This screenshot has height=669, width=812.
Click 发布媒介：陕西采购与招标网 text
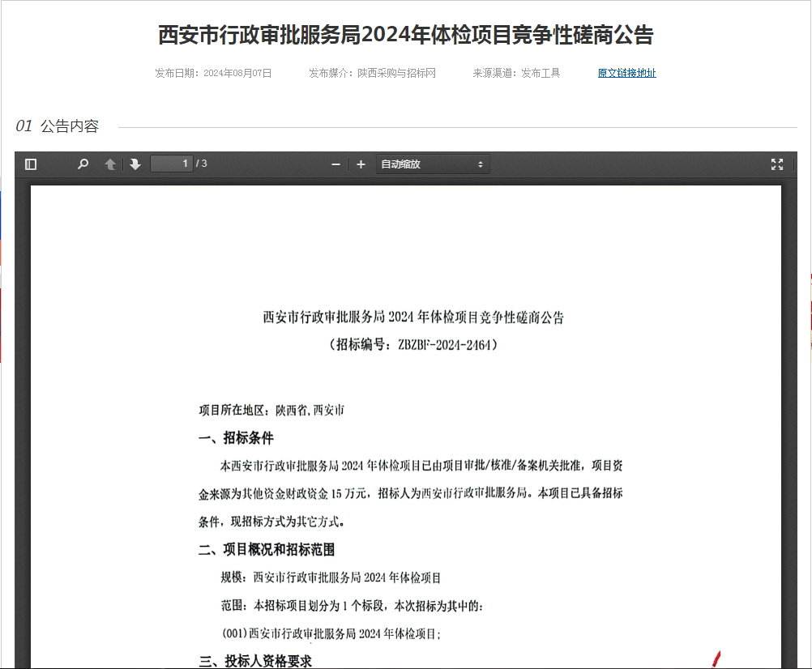tap(372, 73)
